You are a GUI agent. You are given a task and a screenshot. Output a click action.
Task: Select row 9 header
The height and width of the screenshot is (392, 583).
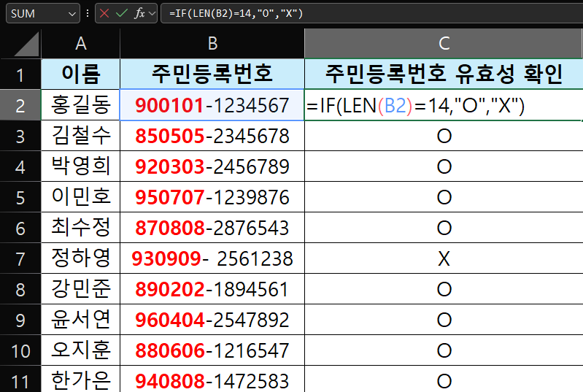20,320
